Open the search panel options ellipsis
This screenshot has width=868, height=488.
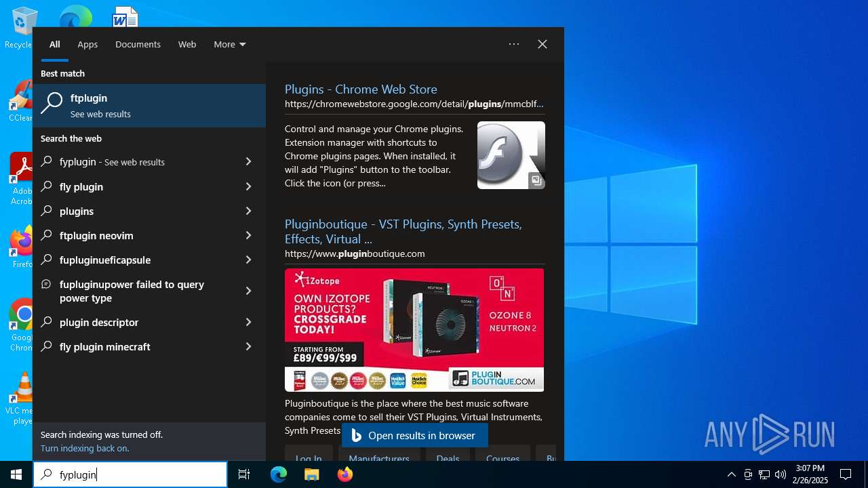(x=514, y=44)
